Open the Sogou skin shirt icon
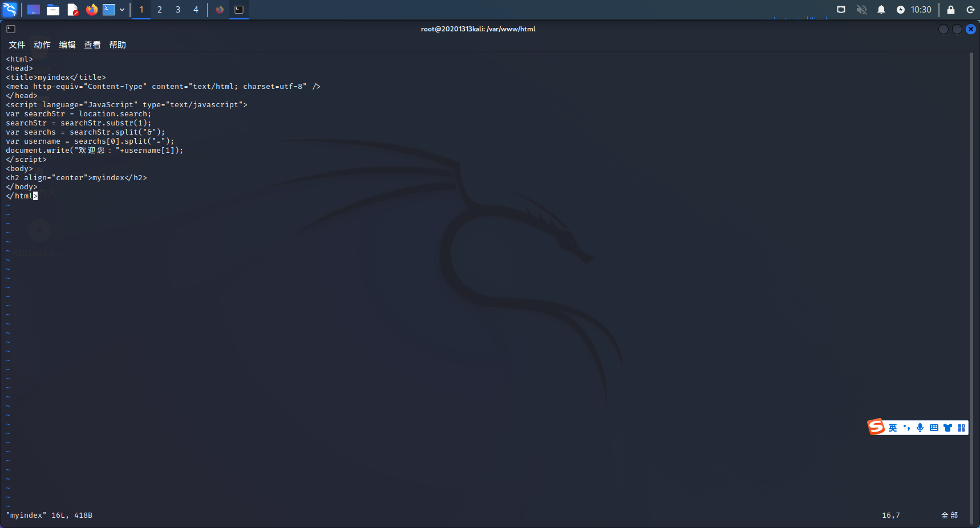The image size is (980, 528). [x=947, y=428]
